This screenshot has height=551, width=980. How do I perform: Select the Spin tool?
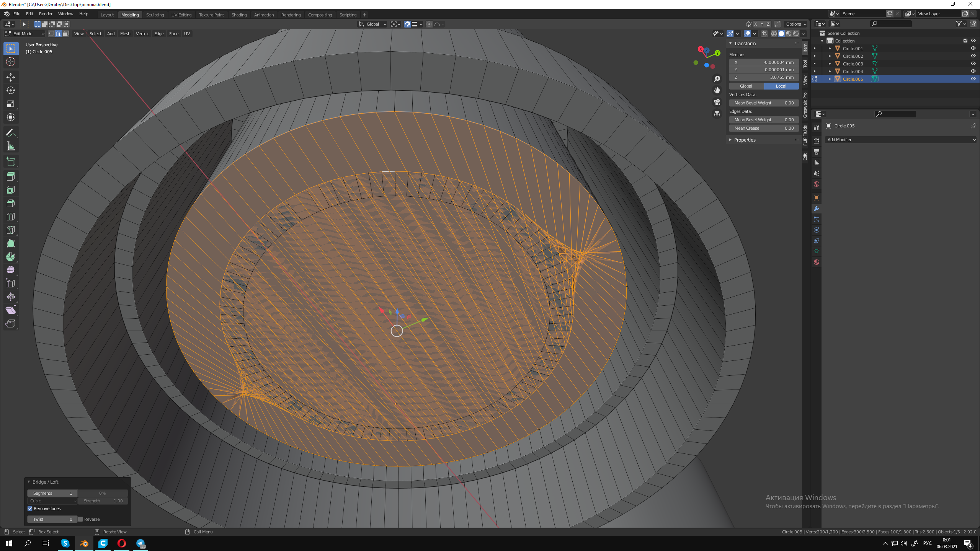[11, 257]
